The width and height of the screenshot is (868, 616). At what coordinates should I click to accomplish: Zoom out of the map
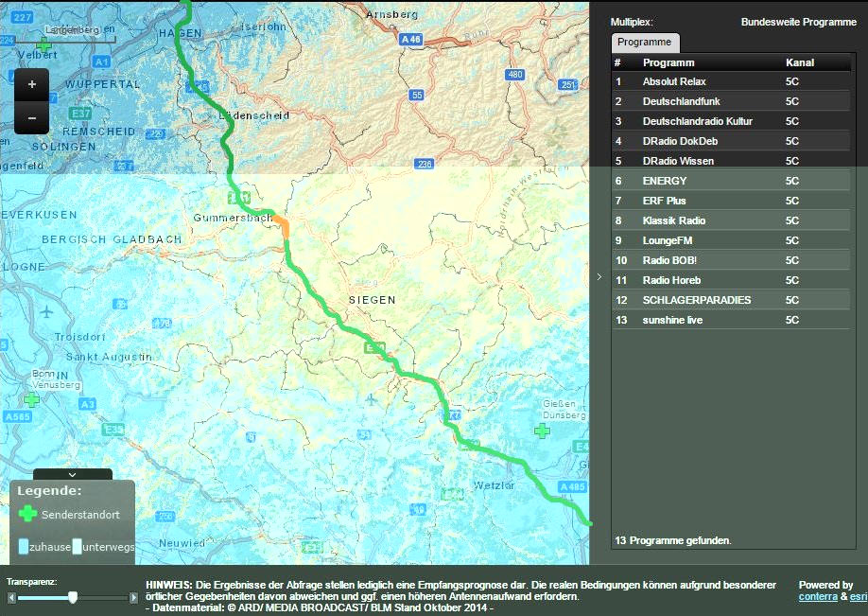coord(32,117)
